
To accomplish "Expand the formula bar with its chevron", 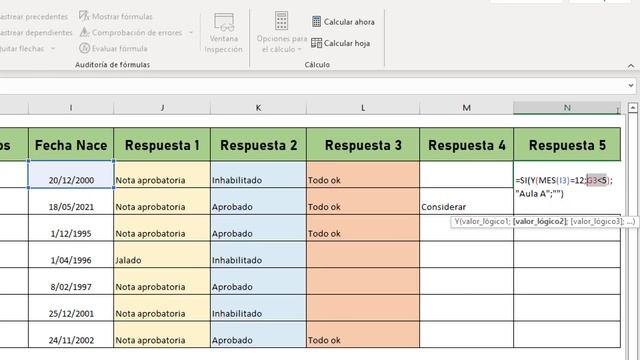I will (x=631, y=85).
